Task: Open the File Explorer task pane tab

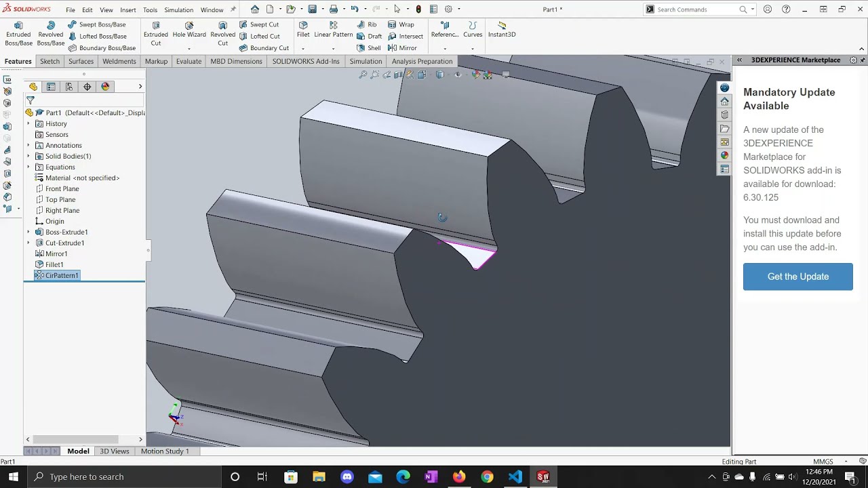Action: pos(725,128)
